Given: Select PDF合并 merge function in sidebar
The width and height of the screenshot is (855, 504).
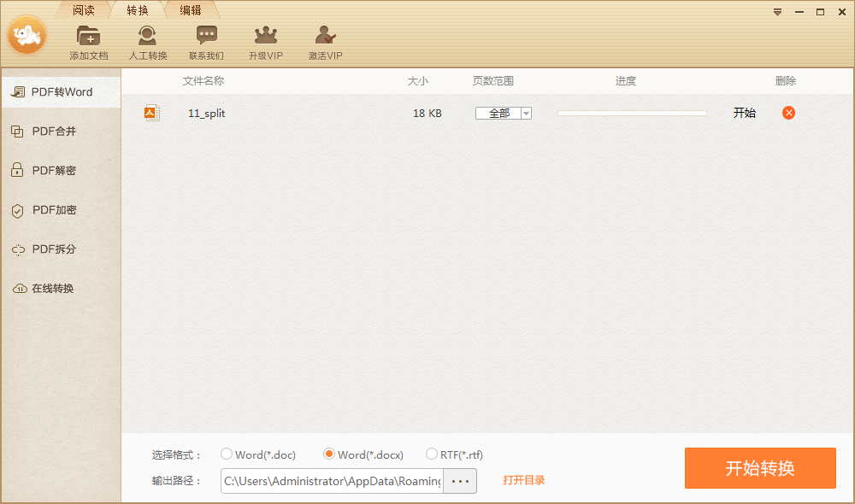Looking at the screenshot, I should 51,131.
